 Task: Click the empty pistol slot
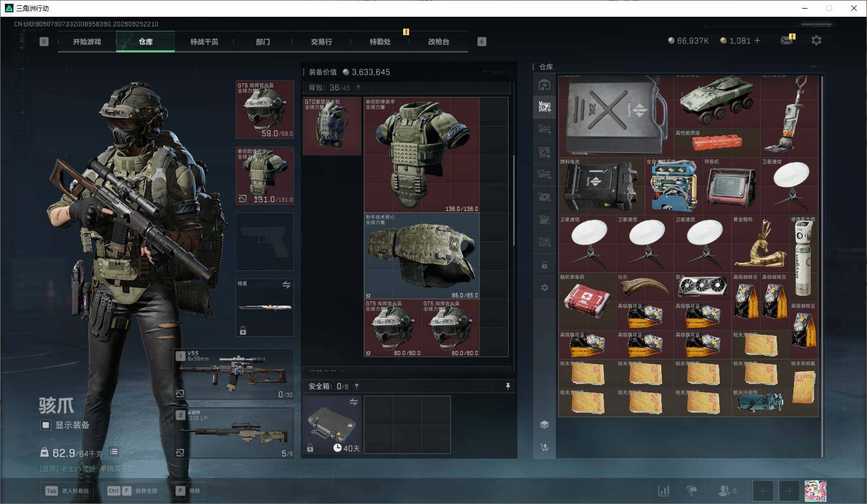(265, 241)
